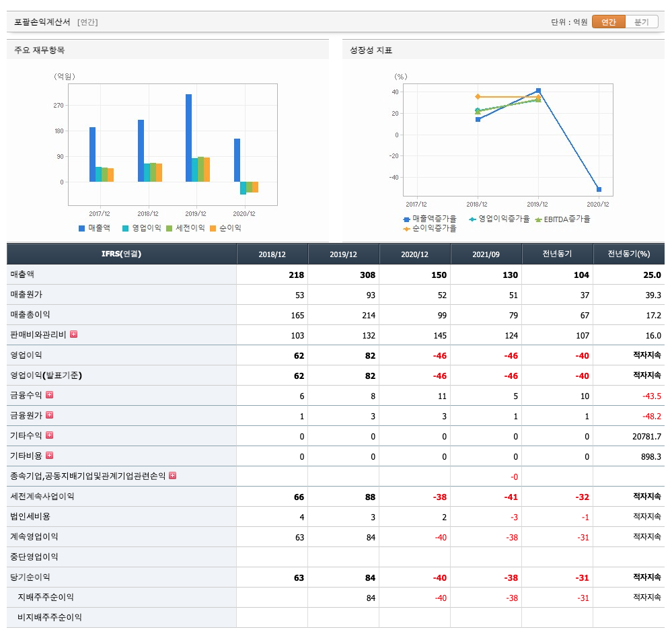Screen dimensions: 672x638
Task: Click the tall blue 2019/12 매출액 bar
Action: coord(188,138)
